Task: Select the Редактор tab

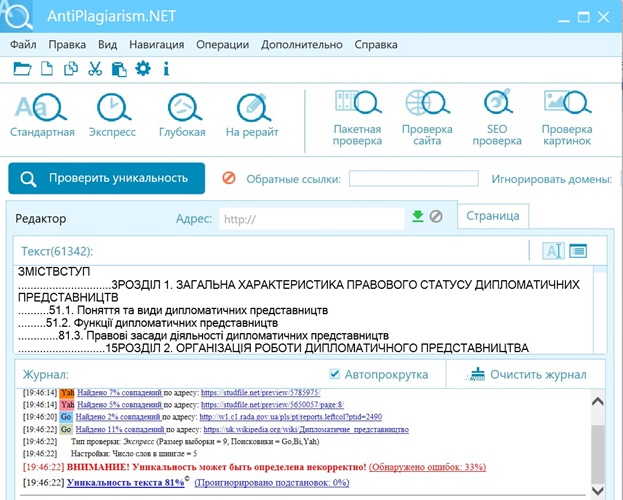Action: coord(41,219)
